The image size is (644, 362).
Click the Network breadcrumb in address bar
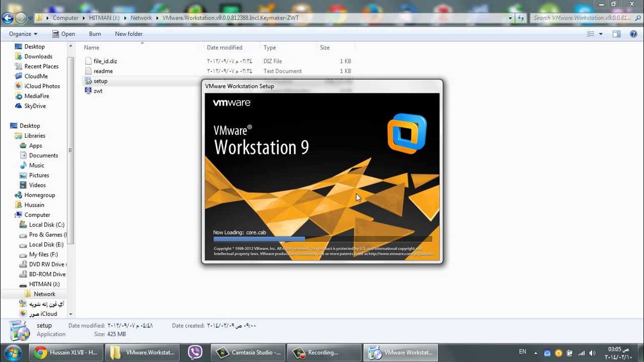141,18
